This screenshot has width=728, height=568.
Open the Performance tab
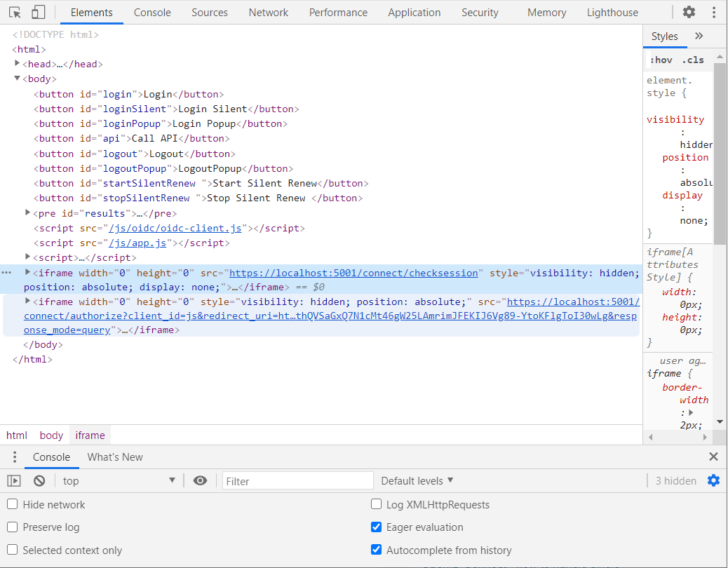338,13
